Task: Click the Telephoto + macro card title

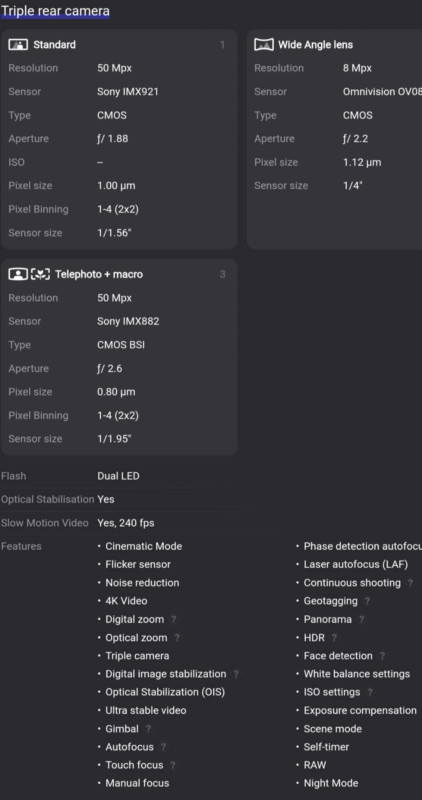Action: pos(98,274)
